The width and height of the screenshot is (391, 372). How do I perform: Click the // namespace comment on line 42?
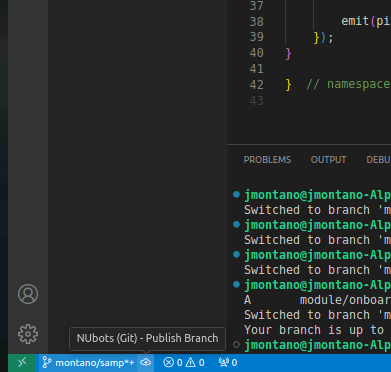[348, 84]
